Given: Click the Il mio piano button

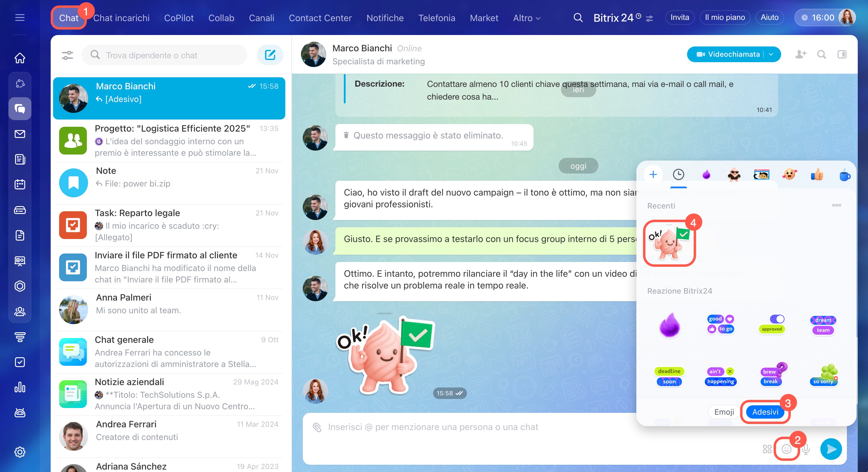Looking at the screenshot, I should click(x=725, y=18).
